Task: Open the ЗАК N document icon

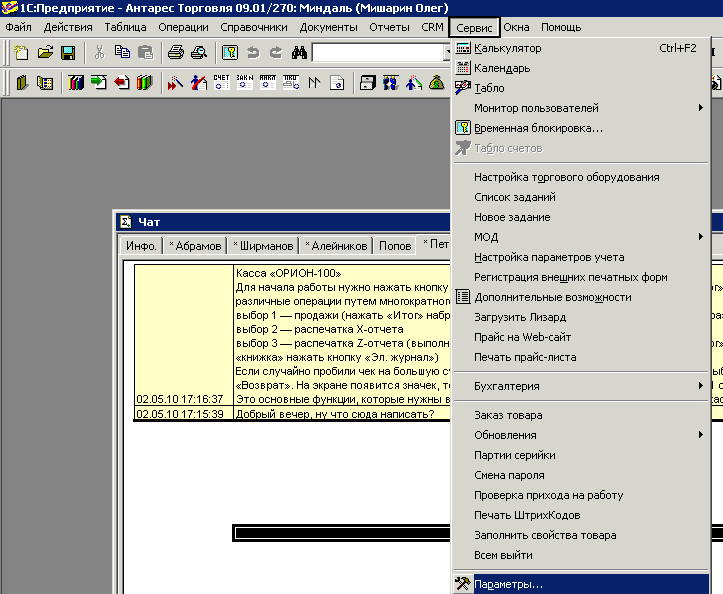Action: click(244, 82)
